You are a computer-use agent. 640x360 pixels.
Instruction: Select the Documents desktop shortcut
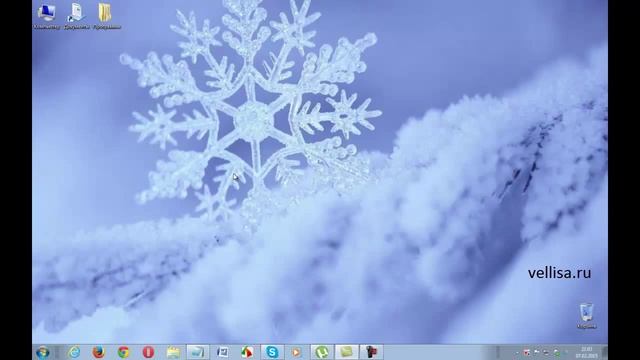pos(76,16)
